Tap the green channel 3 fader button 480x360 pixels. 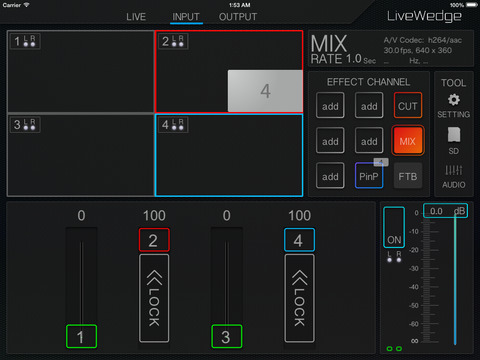click(x=227, y=336)
